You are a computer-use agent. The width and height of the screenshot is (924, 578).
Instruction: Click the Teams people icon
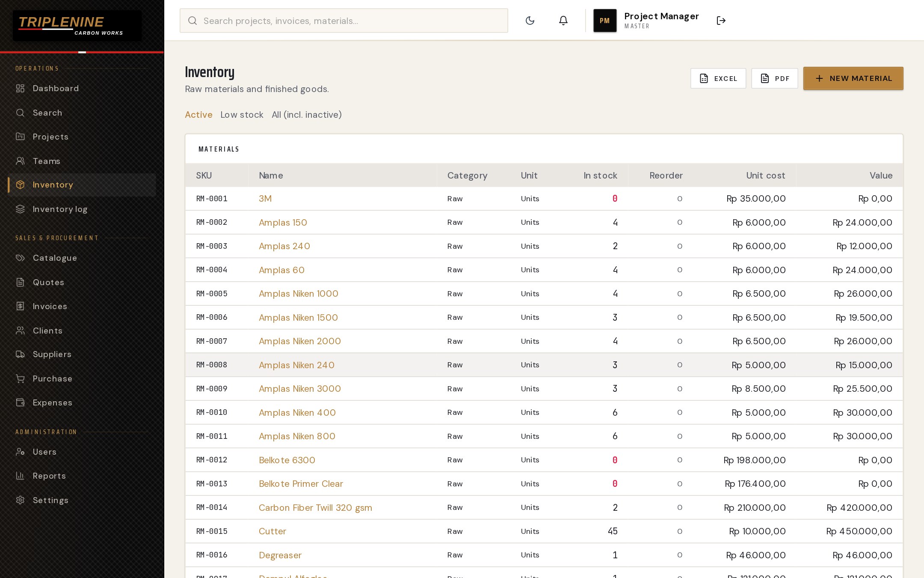click(x=20, y=161)
